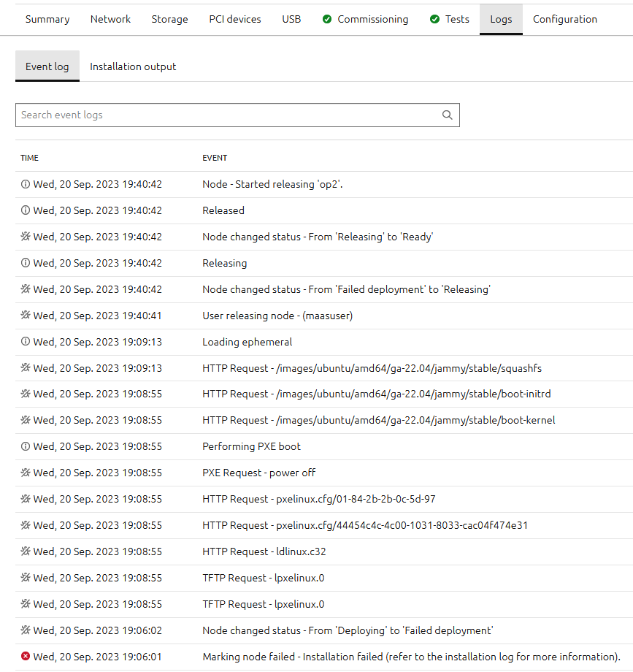Click the EVENT column header
The width and height of the screenshot is (633, 672).
pyautogui.click(x=215, y=158)
